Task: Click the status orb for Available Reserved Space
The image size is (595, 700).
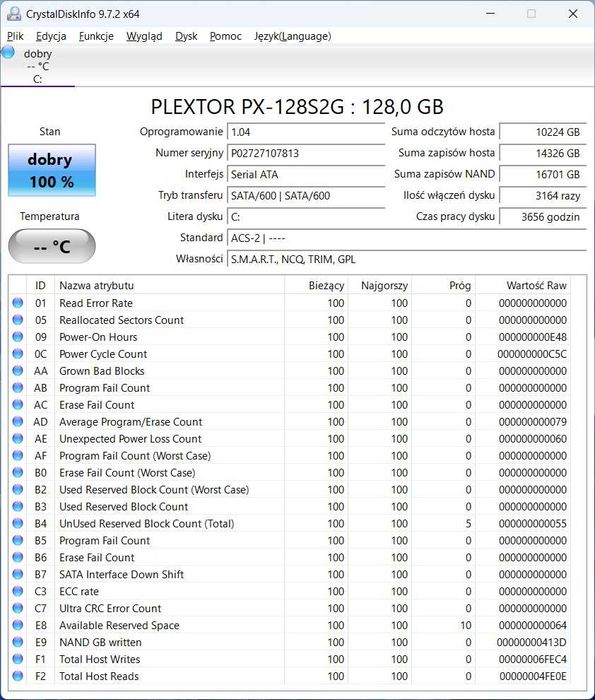Action: pos(18,625)
